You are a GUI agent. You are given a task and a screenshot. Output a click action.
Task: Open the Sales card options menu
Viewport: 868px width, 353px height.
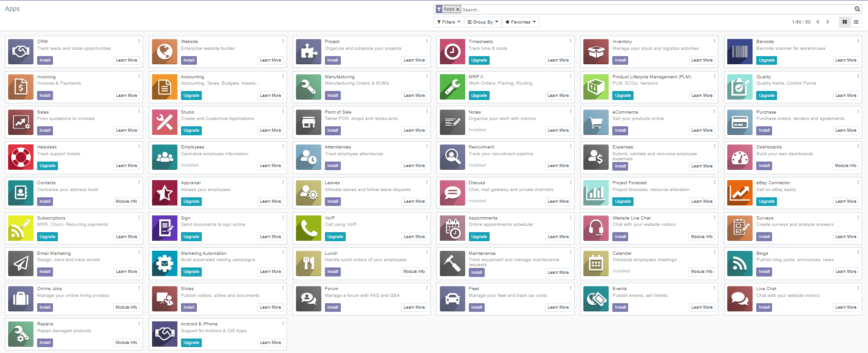(139, 111)
